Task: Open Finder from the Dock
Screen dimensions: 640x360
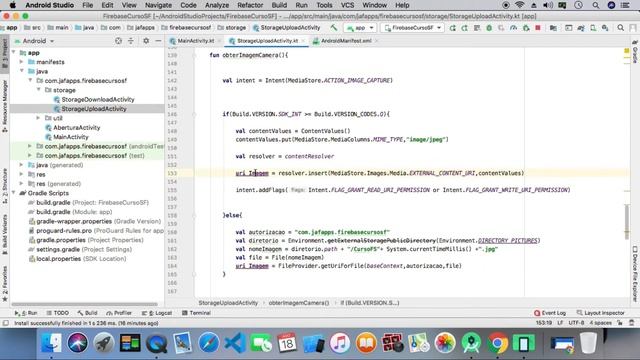Action: click(51, 342)
